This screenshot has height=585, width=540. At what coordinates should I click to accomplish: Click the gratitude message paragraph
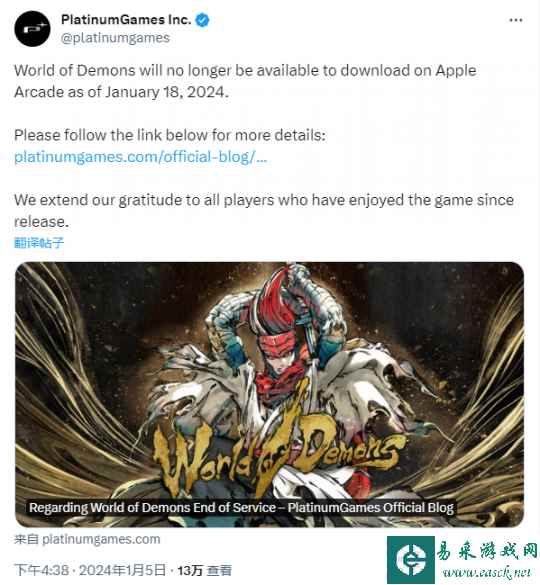[264, 211]
